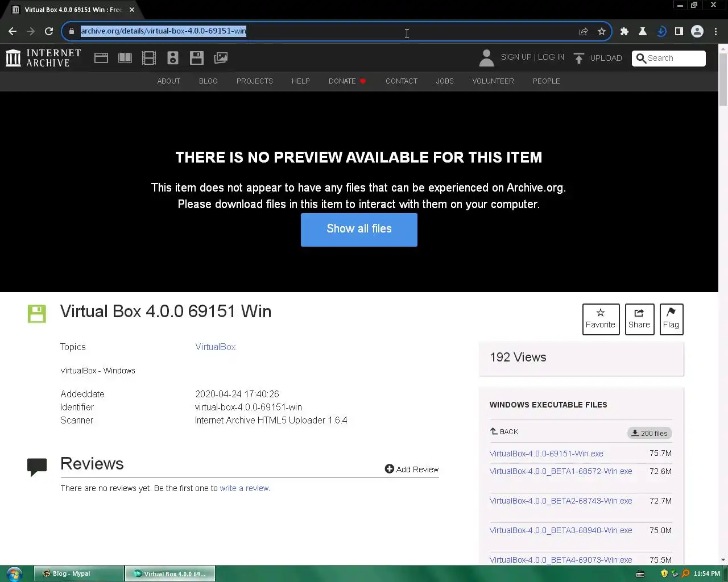Screen dimensions: 728x582
Task: Open the Software floppy disk icon
Action: [197, 58]
